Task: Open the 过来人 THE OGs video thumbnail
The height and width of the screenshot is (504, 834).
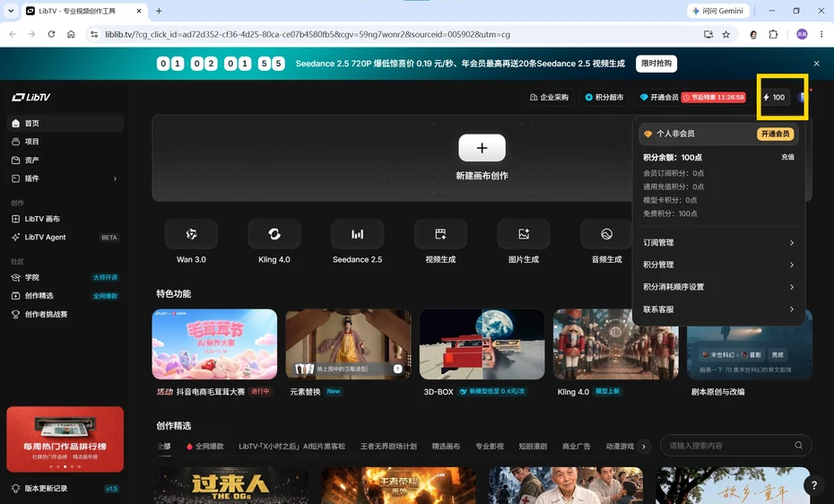Action: [x=230, y=485]
